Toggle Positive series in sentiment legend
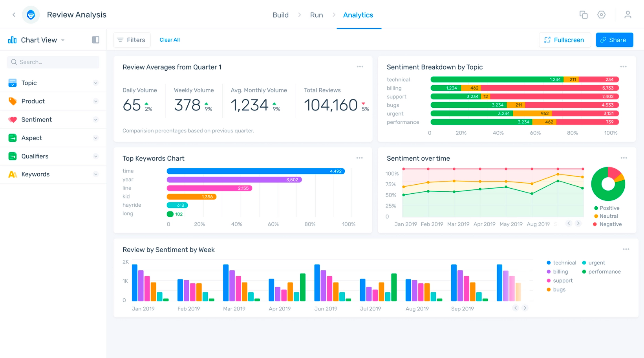The height and width of the screenshot is (358, 644). coord(607,208)
